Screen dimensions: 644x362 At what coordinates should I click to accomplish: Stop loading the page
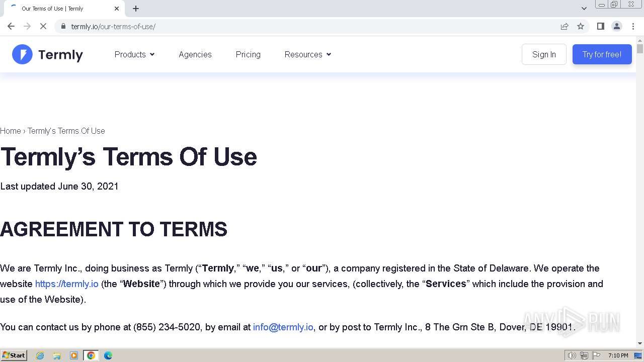(43, 26)
